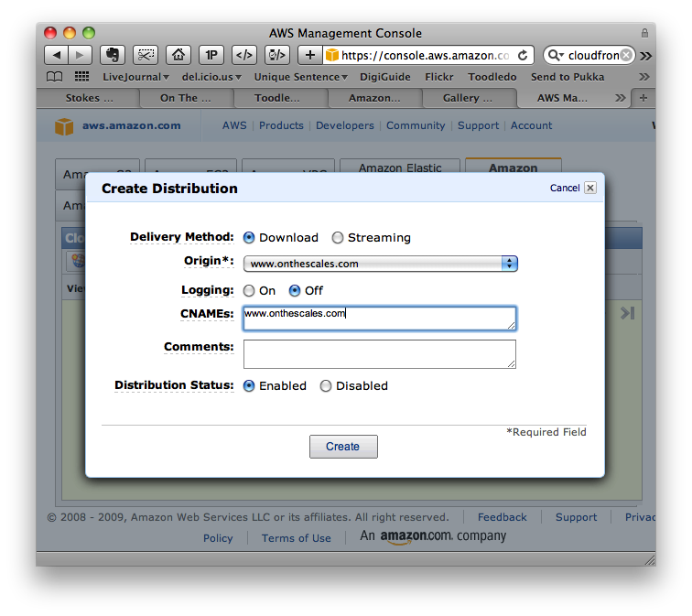Switch to the Stokes tab
The width and height of the screenshot is (692, 616).
point(89,98)
